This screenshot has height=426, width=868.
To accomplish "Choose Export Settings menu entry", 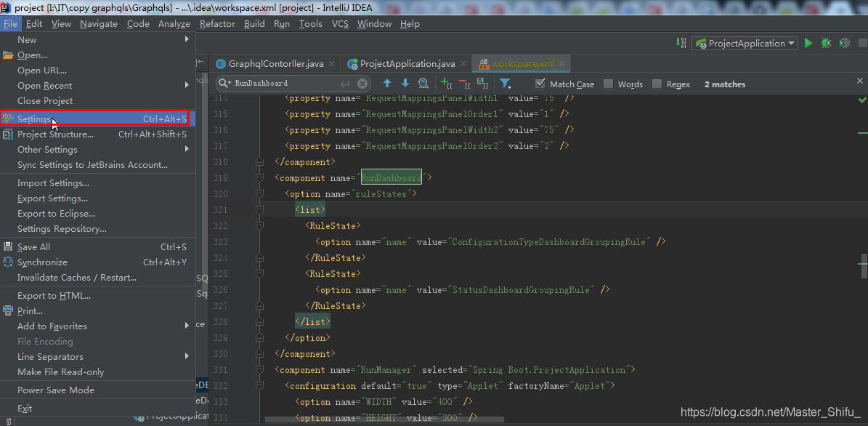I will coord(97,198).
